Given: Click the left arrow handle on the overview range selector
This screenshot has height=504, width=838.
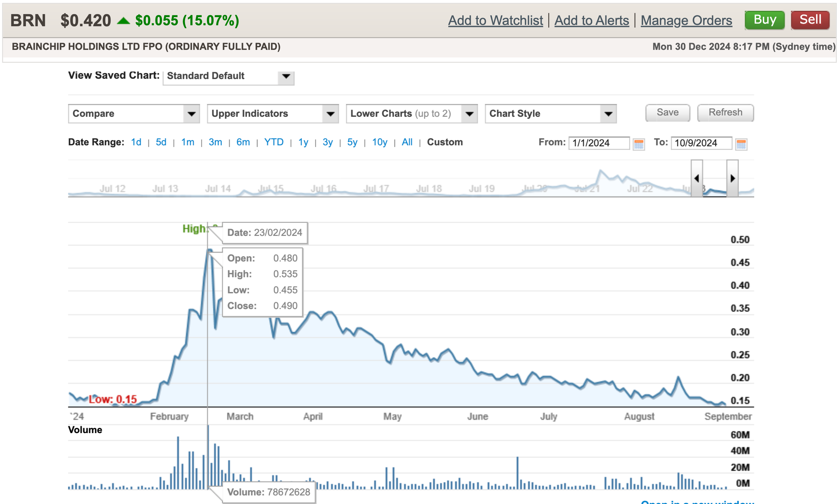Looking at the screenshot, I should (696, 178).
